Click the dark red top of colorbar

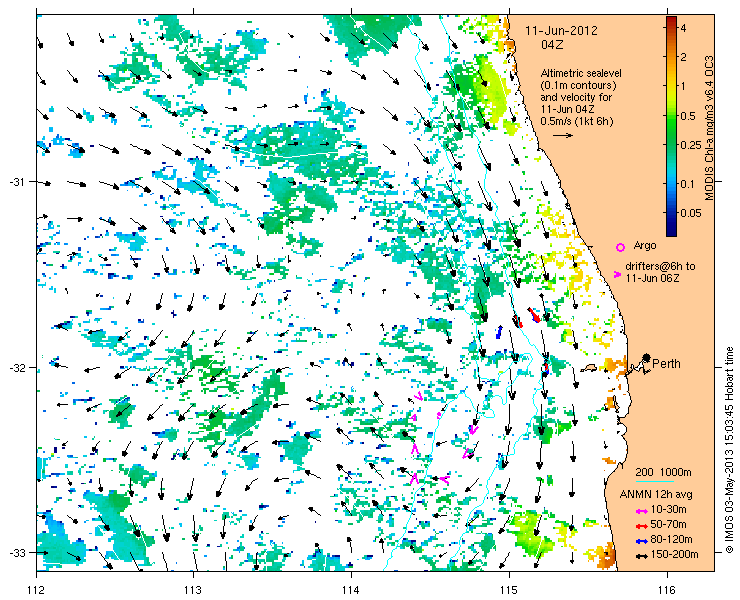pyautogui.click(x=671, y=20)
